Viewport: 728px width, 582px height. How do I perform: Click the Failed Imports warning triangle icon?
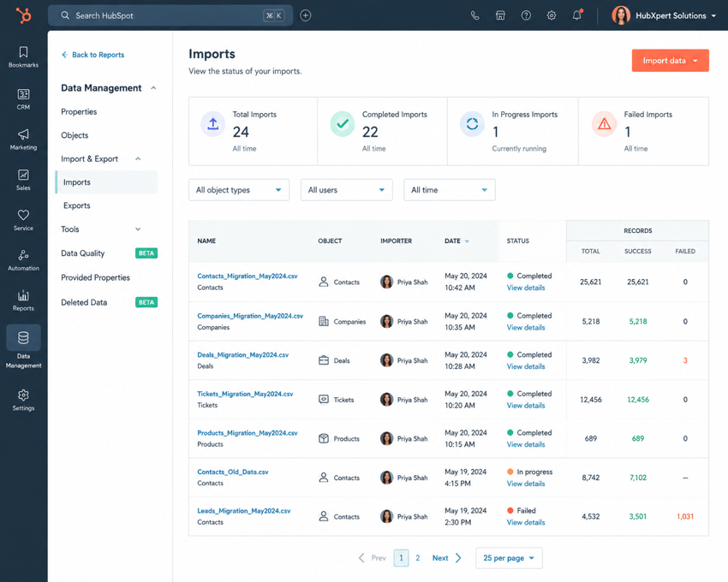click(604, 124)
